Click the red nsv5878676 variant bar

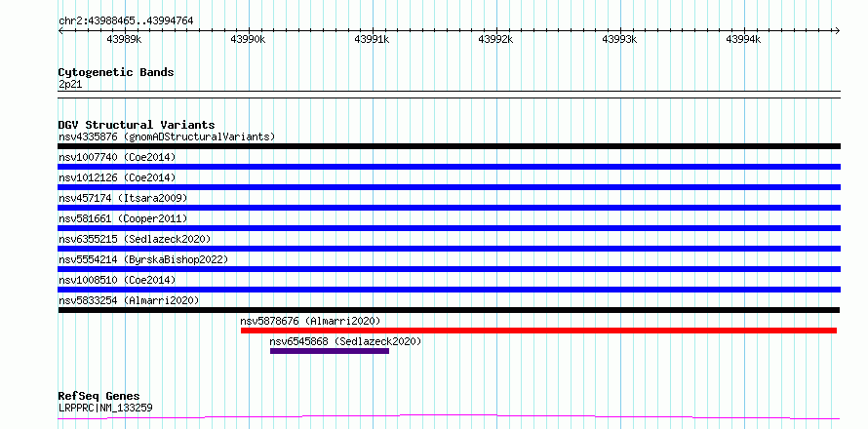point(538,331)
